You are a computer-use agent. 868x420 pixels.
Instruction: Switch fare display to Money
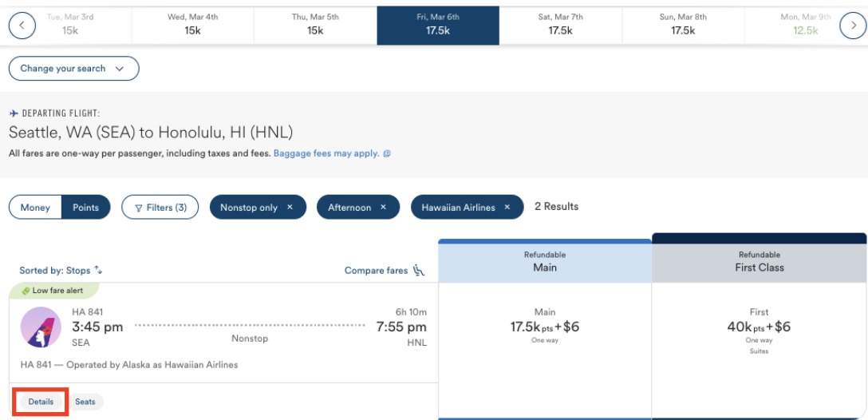35,208
